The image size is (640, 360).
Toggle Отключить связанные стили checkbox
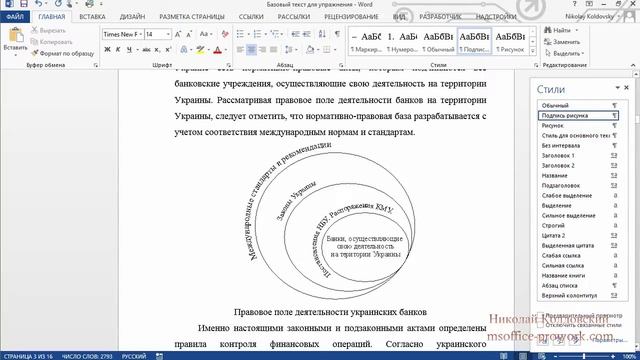coord(540,325)
